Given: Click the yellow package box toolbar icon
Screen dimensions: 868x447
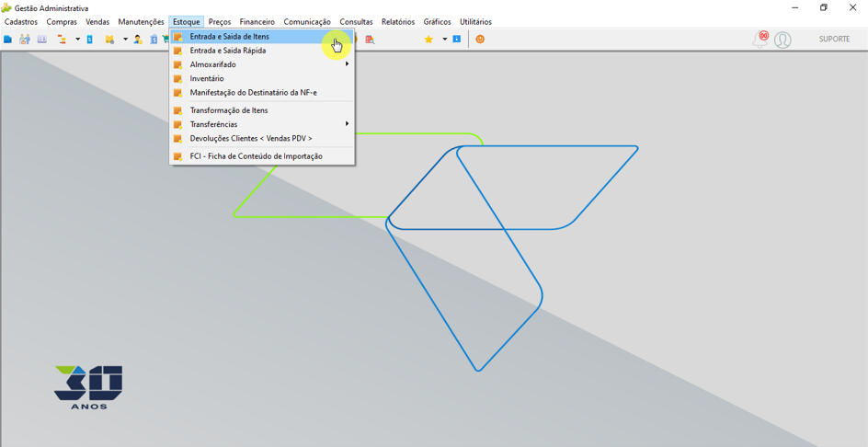Looking at the screenshot, I should 109,40.
